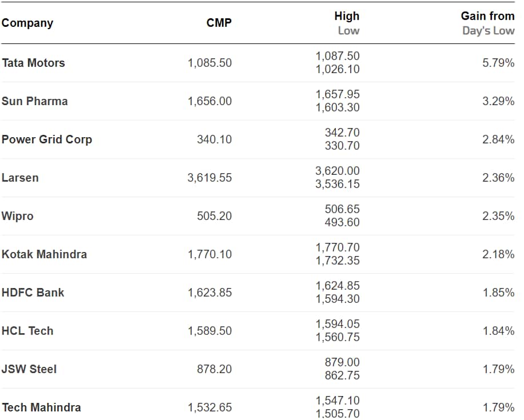
Task: Click the Tata Motors company link
Action: (33, 63)
